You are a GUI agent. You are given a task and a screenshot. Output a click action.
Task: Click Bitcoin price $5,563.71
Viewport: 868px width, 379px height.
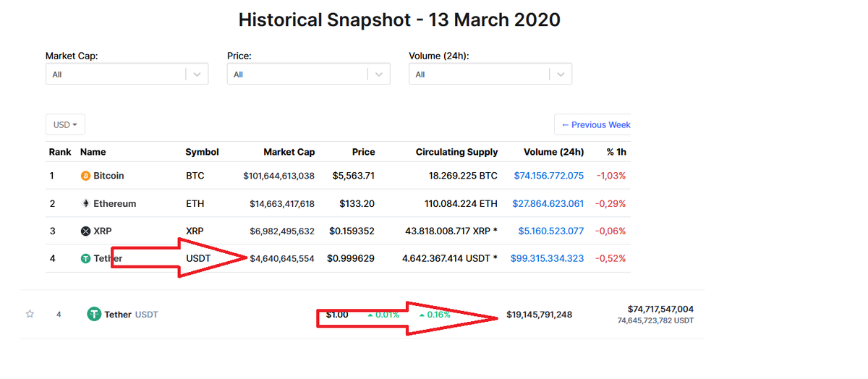354,176
